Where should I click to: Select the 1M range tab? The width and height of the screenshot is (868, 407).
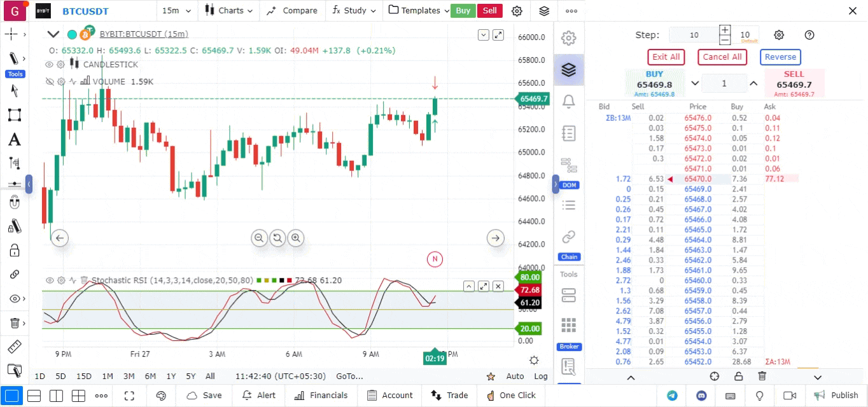[x=108, y=376]
